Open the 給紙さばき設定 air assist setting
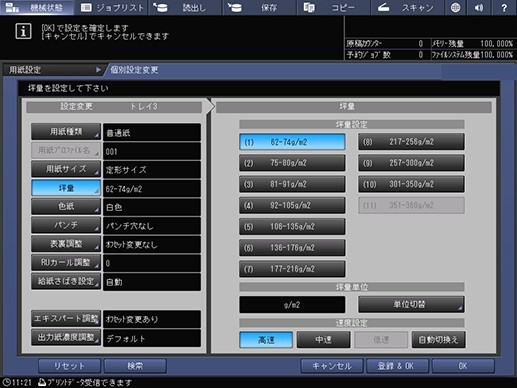 (66, 281)
